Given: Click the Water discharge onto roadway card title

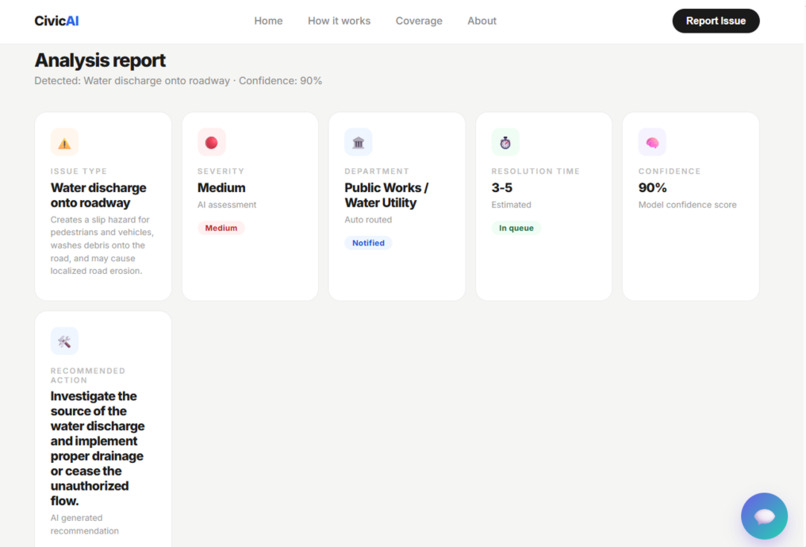Looking at the screenshot, I should [98, 195].
